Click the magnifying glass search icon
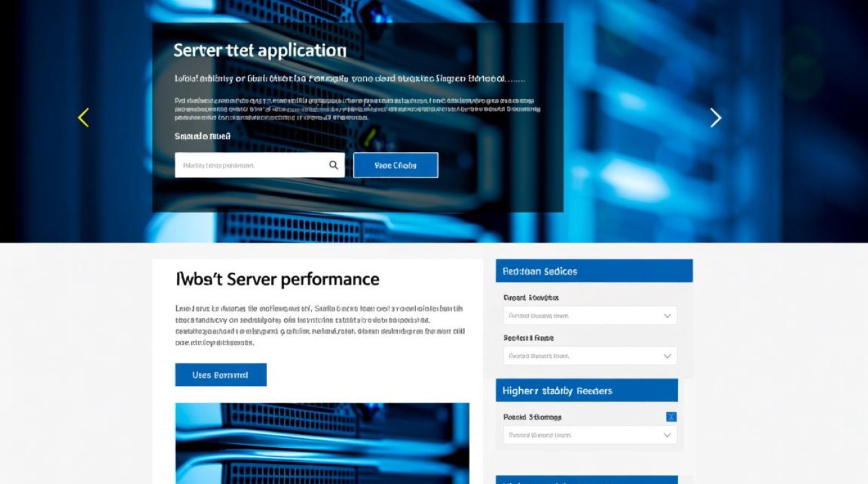 pyautogui.click(x=333, y=165)
